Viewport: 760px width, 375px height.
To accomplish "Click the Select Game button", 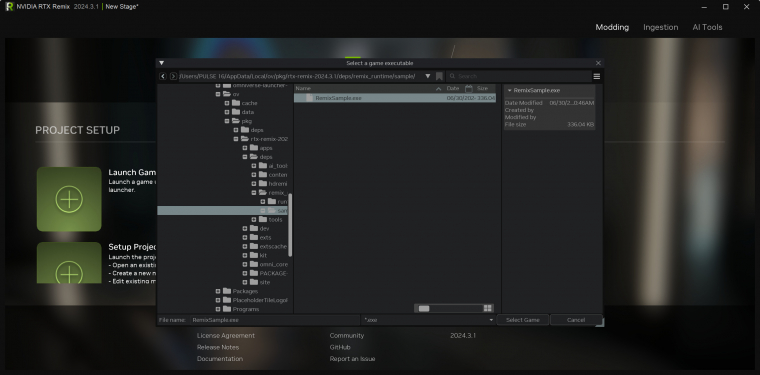I will click(x=522, y=320).
